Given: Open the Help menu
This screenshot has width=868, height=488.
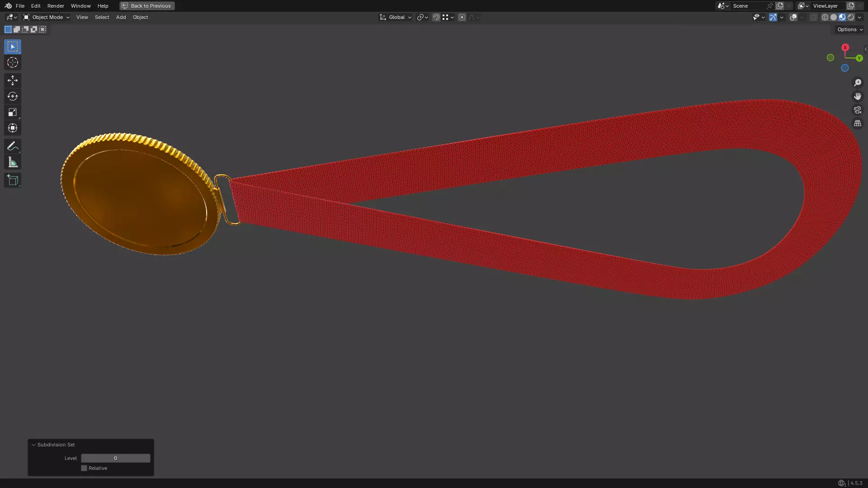Looking at the screenshot, I should point(103,6).
